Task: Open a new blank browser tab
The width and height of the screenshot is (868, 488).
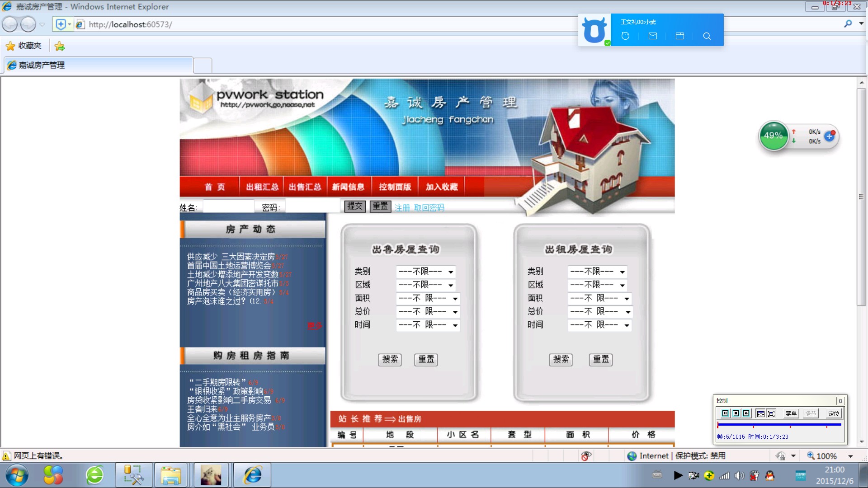Action: coord(203,66)
